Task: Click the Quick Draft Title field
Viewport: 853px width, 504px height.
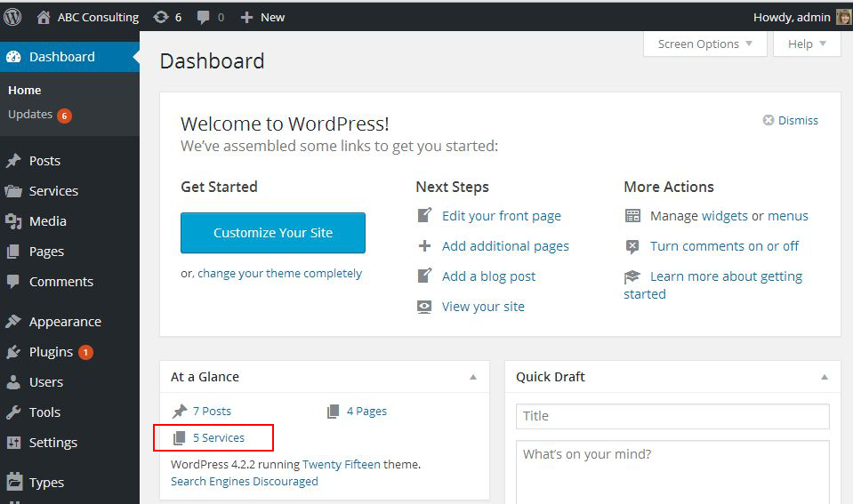Action: [x=672, y=416]
